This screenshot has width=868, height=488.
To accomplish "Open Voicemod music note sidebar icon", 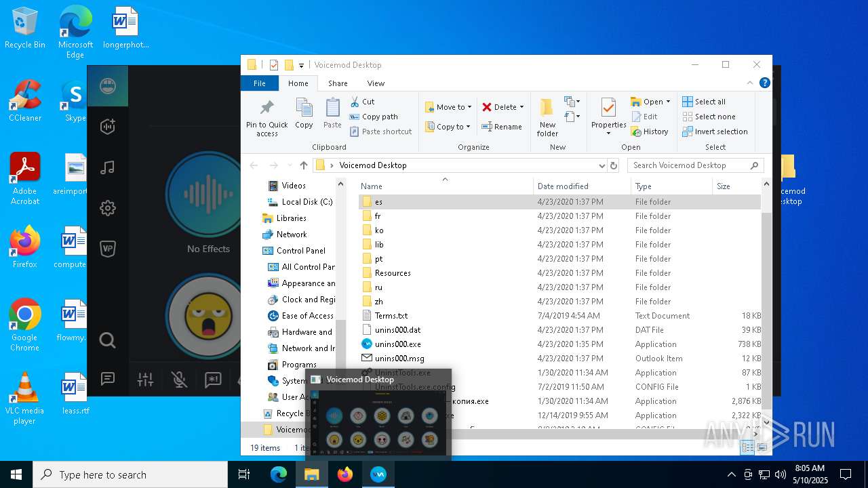I will (x=108, y=167).
